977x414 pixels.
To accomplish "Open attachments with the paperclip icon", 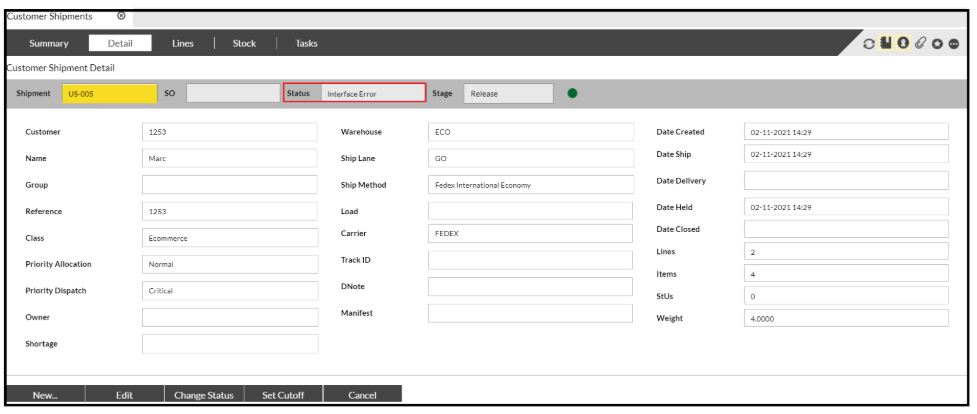I will [921, 44].
